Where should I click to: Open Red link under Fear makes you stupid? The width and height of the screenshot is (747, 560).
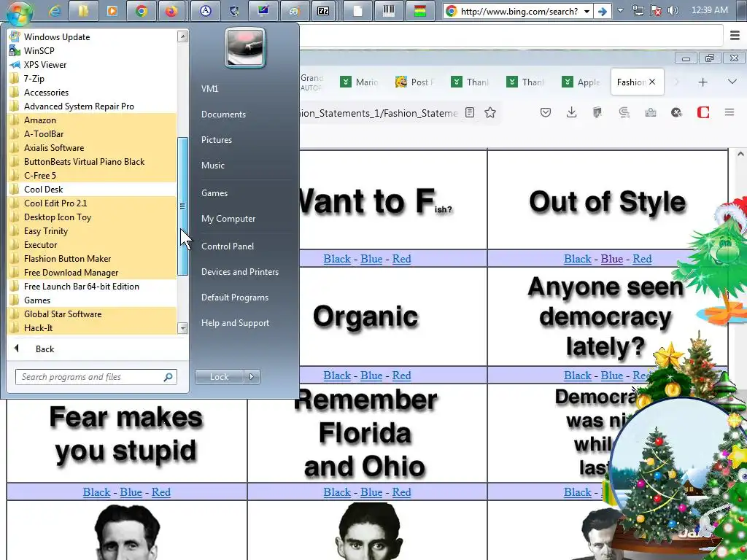pos(161,492)
